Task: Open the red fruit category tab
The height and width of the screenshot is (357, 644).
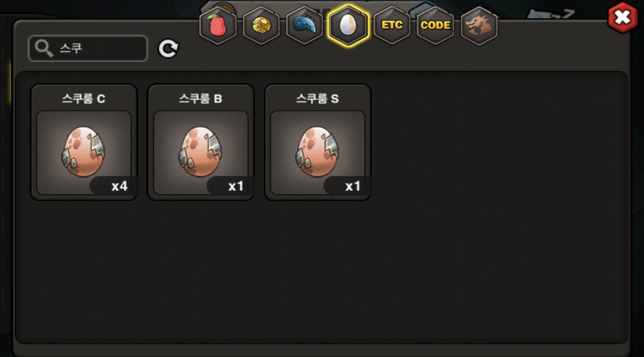Action: 218,25
